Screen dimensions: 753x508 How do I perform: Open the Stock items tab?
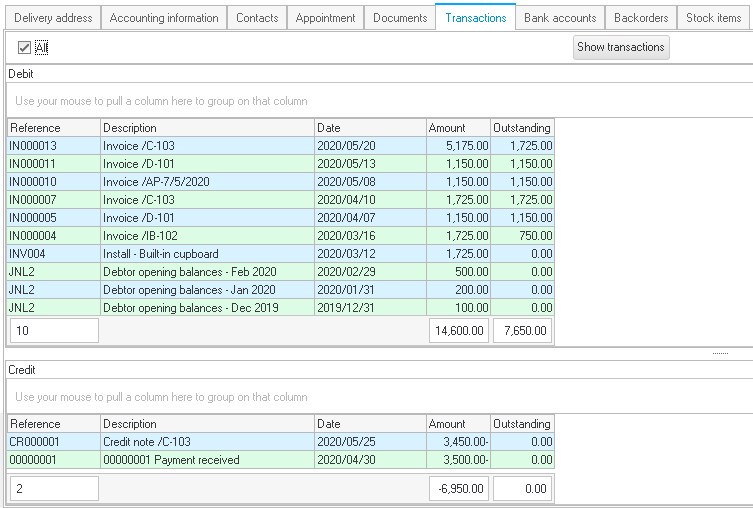pos(714,18)
